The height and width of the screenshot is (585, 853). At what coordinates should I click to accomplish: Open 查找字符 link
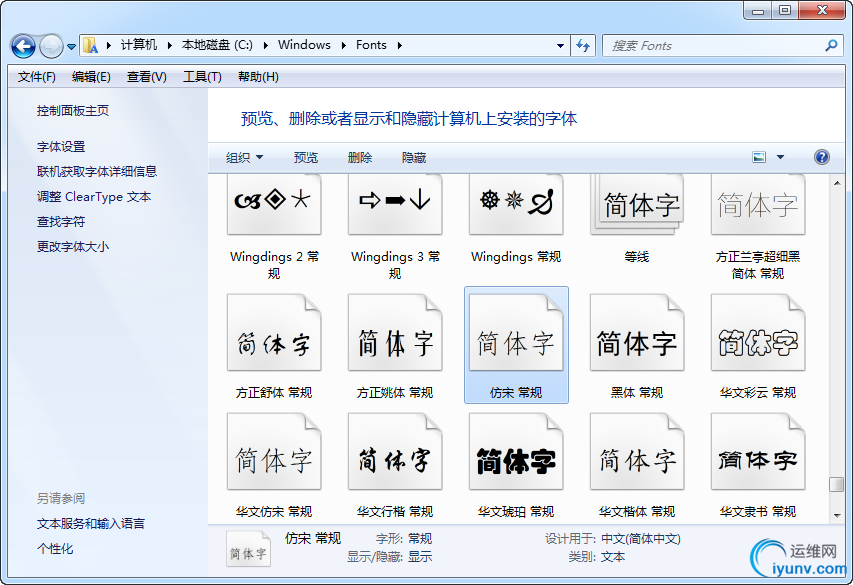61,222
